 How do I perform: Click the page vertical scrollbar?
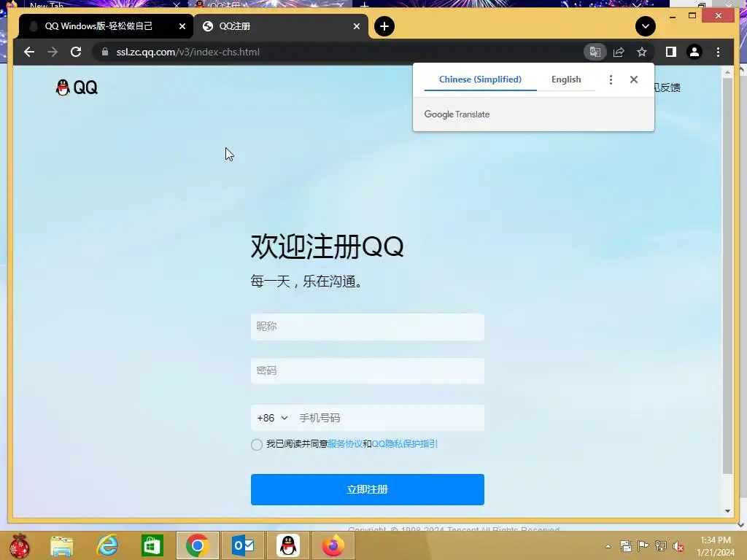click(727, 276)
